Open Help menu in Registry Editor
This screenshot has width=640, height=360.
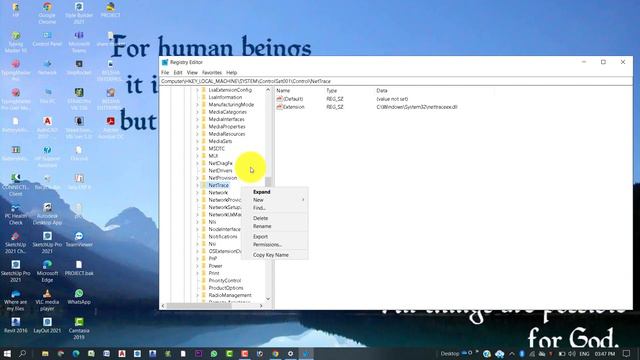coord(231,73)
